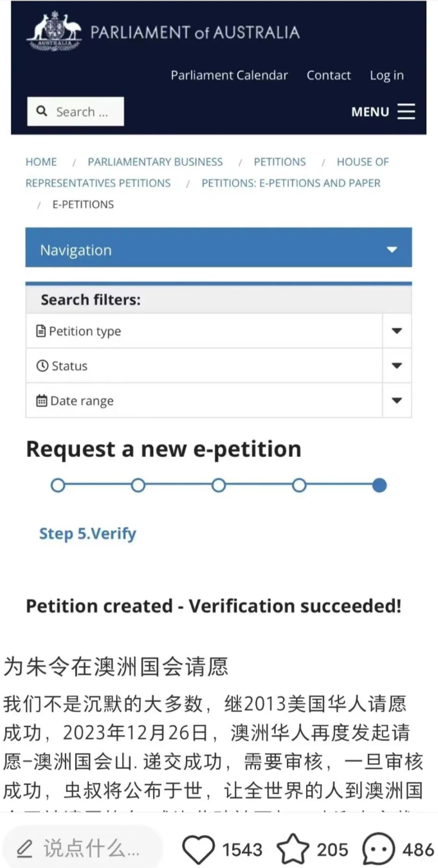The image size is (438, 868).
Task: Select the first step circle in progress
Action: (58, 485)
